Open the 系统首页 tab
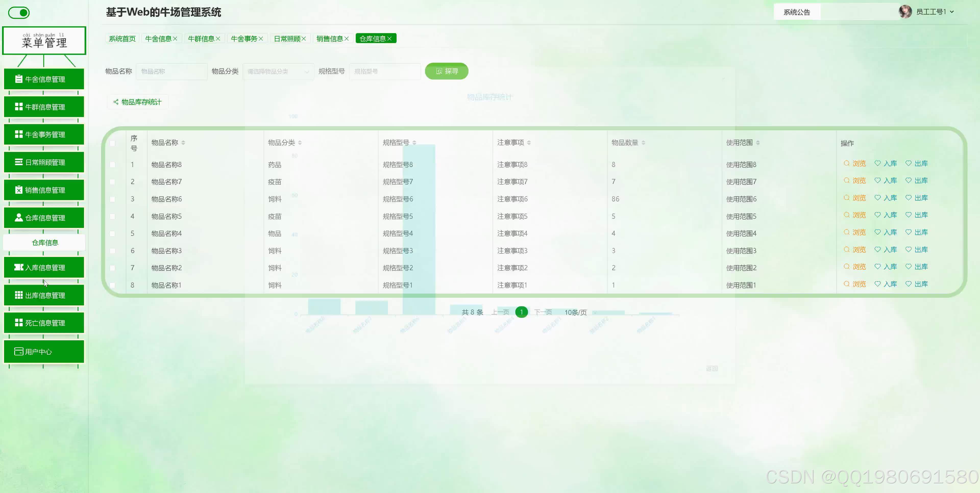The height and width of the screenshot is (493, 980). [122, 39]
